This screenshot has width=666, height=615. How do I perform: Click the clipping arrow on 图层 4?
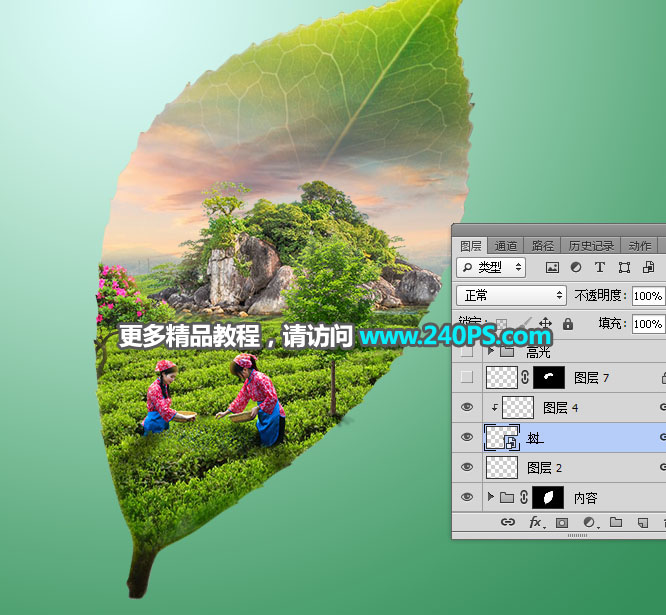[494, 408]
